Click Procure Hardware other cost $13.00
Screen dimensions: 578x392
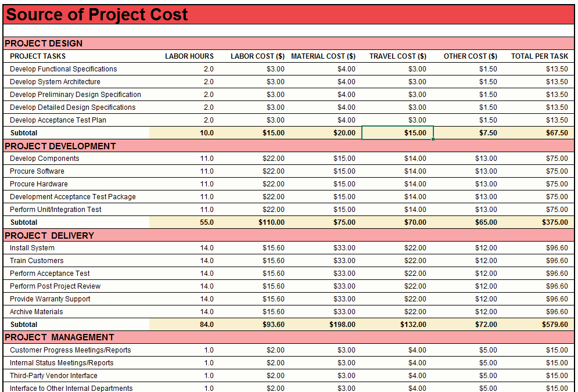pos(486,184)
